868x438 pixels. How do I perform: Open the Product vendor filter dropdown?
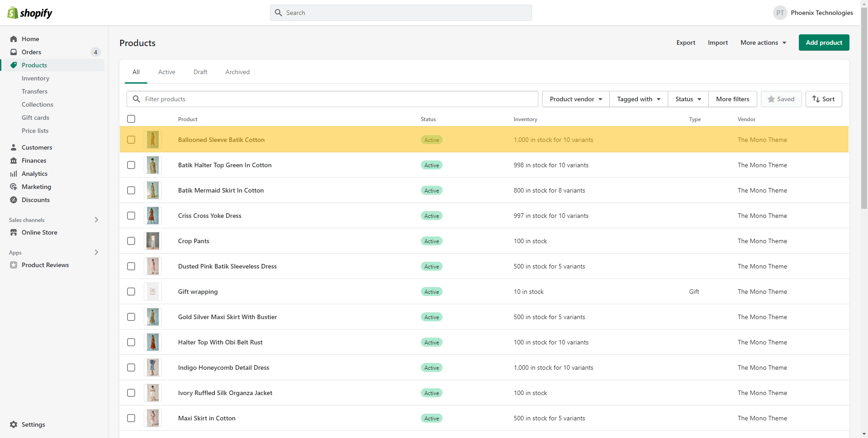click(576, 99)
